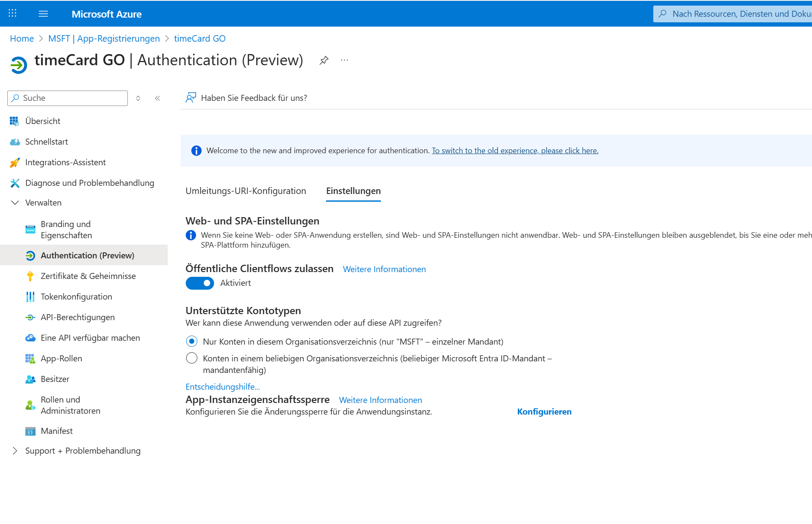This screenshot has width=812, height=524.
Task: Click the Übersicht grid icon
Action: [x=15, y=121]
